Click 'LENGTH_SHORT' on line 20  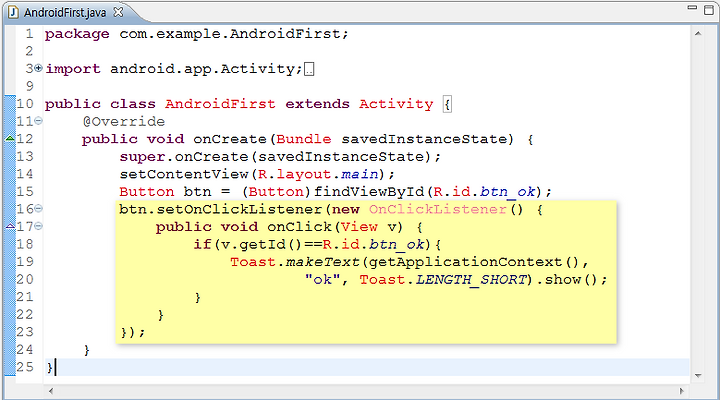[x=471, y=280]
